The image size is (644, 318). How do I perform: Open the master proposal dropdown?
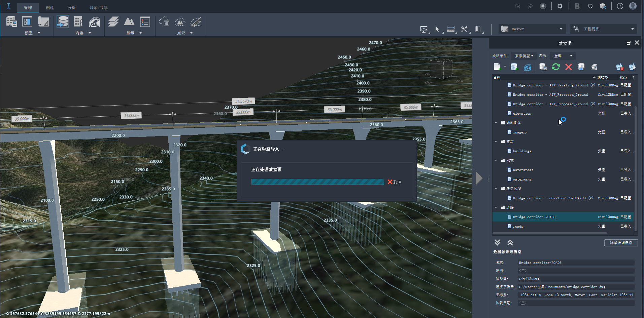coord(532,29)
